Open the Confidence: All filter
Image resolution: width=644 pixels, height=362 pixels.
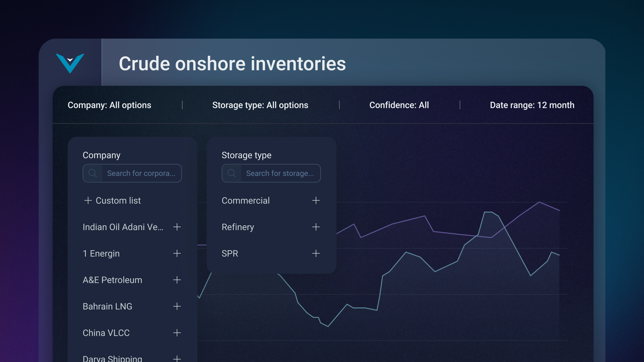[x=399, y=105]
